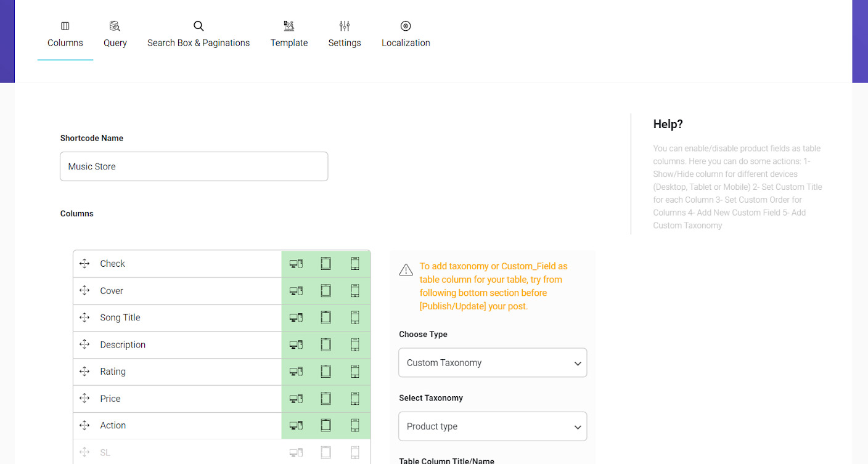Screen dimensions: 868x464
Task: Enable tablet visibility for SL column
Action: click(x=325, y=452)
